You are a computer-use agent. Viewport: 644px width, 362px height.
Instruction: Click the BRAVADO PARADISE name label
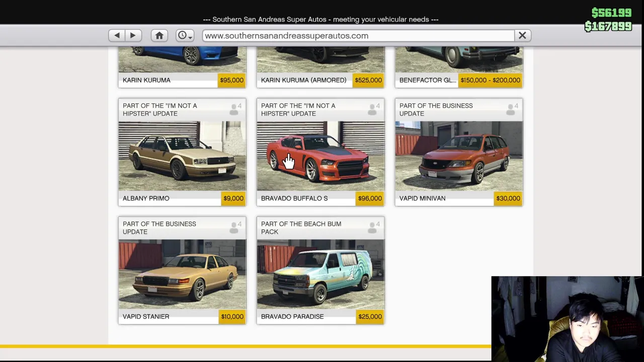[292, 316]
